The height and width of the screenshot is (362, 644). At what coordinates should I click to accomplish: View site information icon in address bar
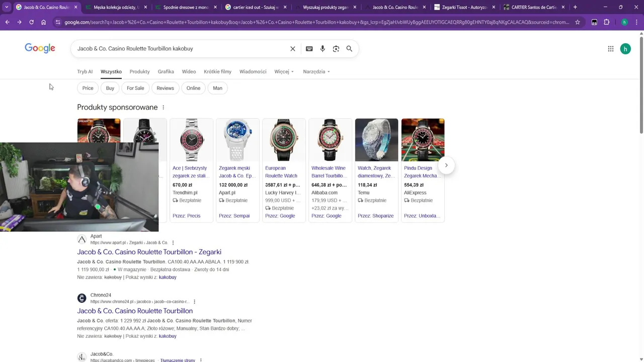coord(58,22)
